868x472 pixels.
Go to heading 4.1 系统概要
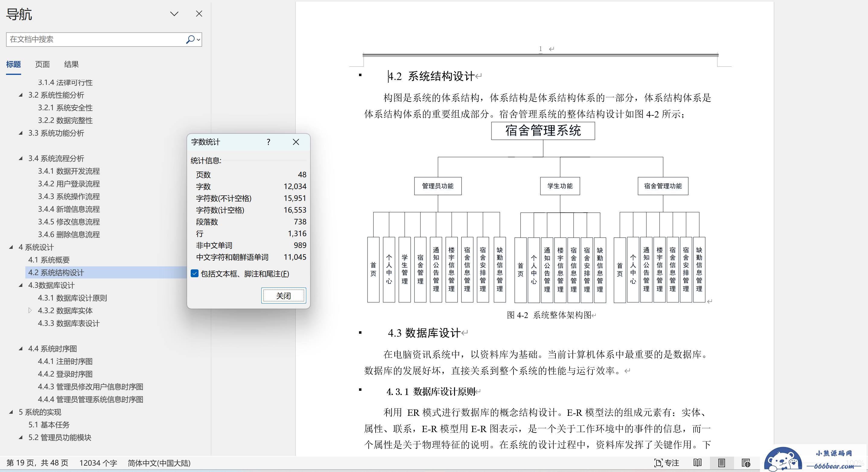click(49, 260)
